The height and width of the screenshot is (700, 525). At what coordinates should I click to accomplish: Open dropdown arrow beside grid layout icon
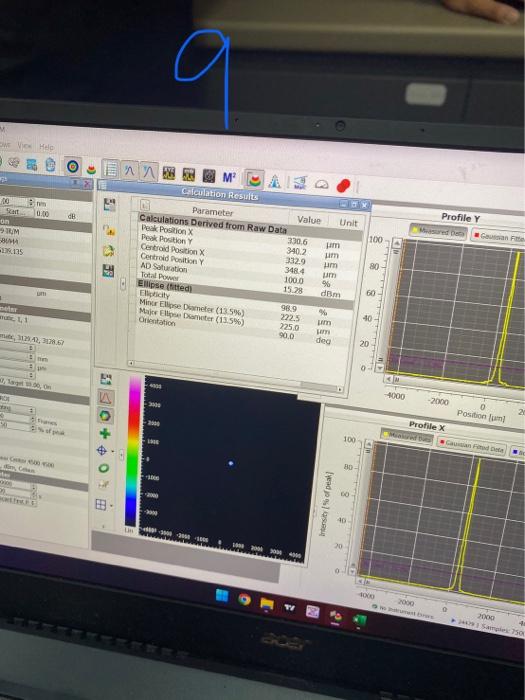click(x=111, y=506)
